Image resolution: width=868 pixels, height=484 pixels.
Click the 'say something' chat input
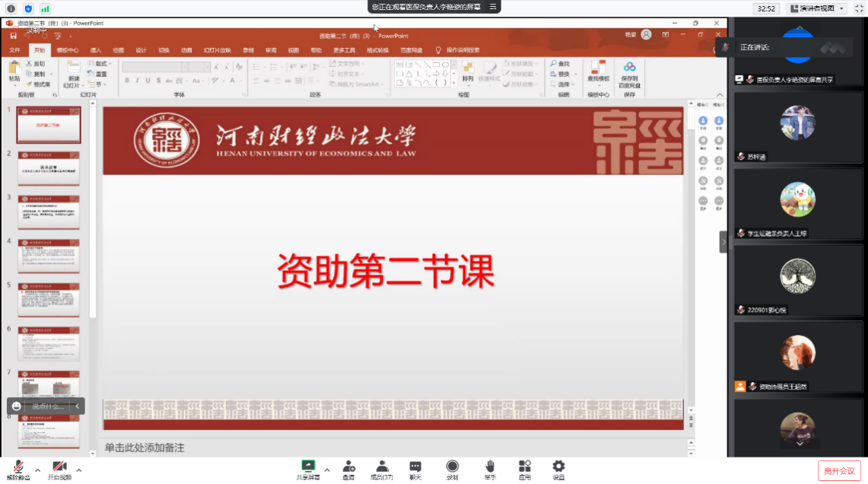point(48,406)
